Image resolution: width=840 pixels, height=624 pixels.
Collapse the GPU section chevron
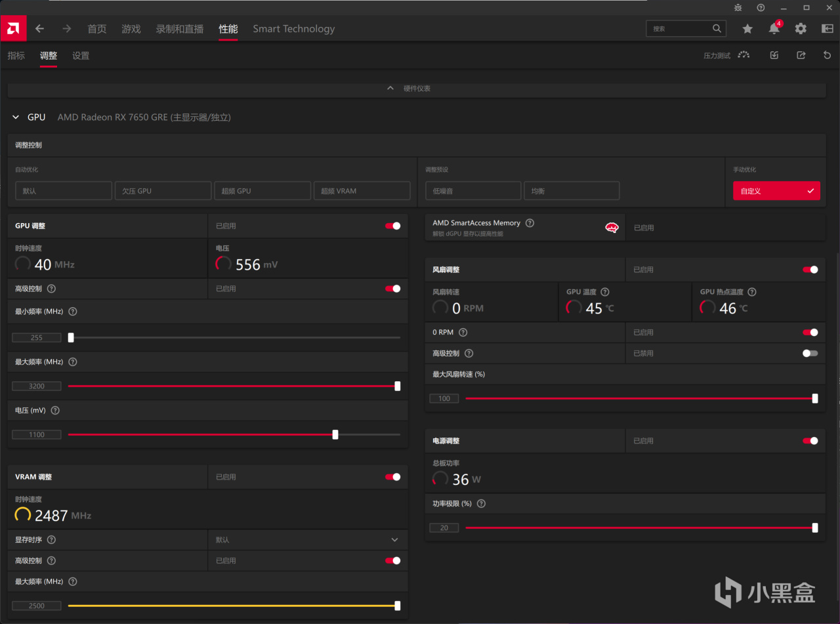pos(16,117)
